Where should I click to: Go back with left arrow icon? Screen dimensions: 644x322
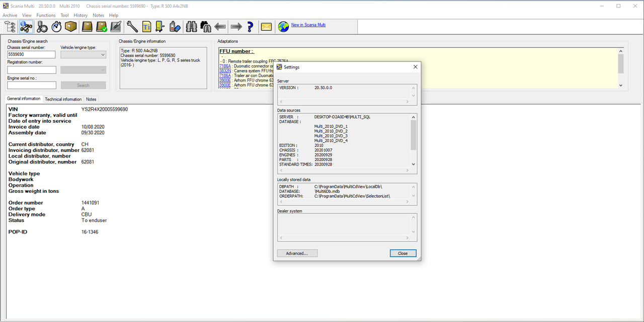220,27
